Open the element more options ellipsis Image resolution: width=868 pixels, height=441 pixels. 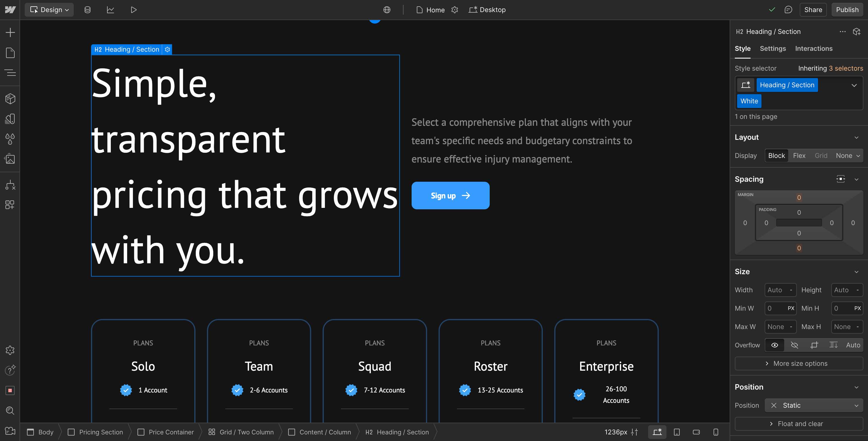[842, 32]
